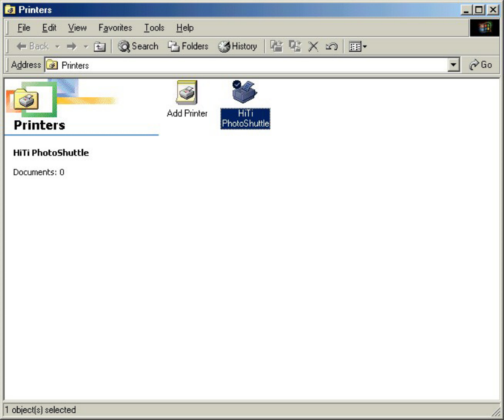The height and width of the screenshot is (420, 504).
Task: Maximize the Printers window
Action: tap(479, 10)
